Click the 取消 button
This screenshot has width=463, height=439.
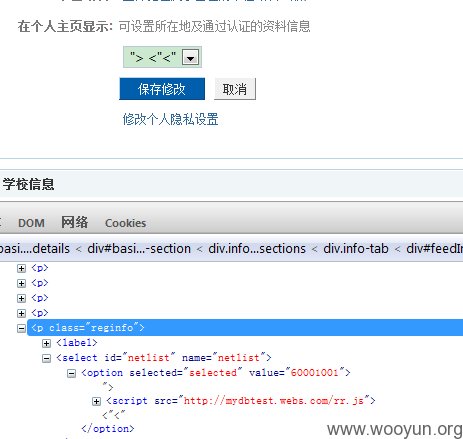[235, 89]
